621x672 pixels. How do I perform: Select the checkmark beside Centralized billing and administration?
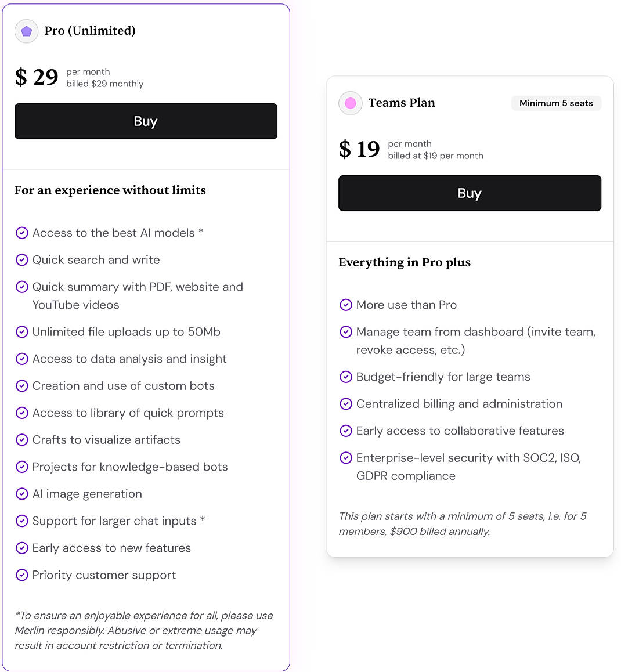346,404
